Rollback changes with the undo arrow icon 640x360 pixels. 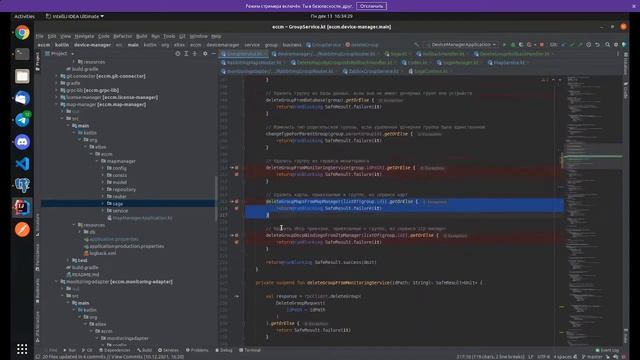click(x=598, y=44)
